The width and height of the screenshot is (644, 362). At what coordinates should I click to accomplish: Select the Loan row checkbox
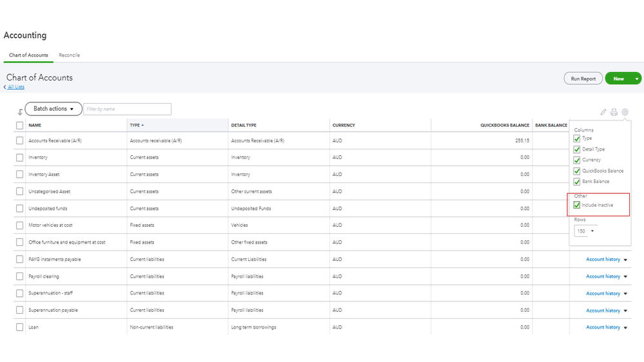20,327
